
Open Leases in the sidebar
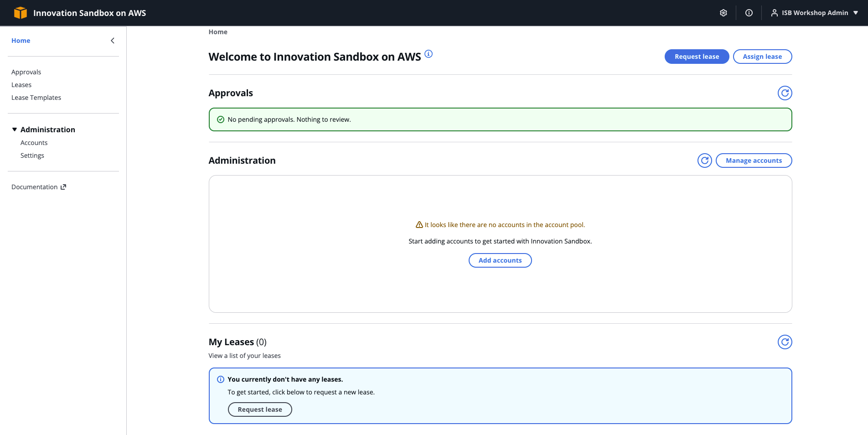21,85
